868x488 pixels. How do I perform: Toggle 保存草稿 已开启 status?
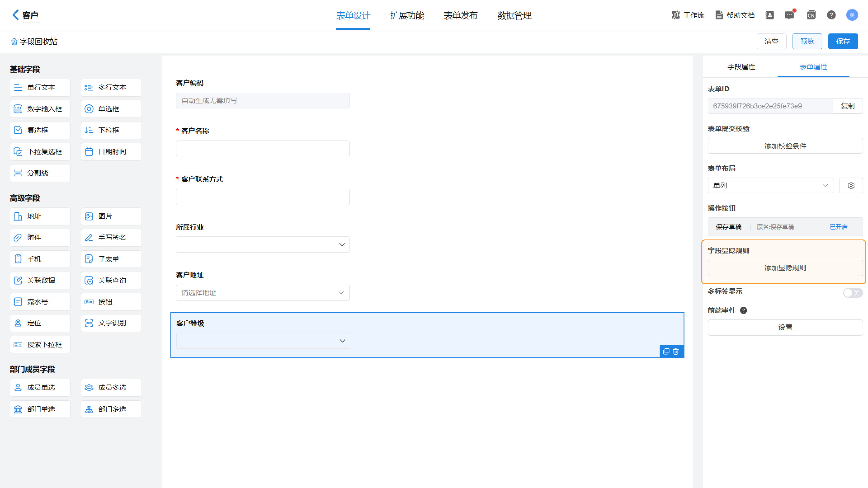point(838,227)
